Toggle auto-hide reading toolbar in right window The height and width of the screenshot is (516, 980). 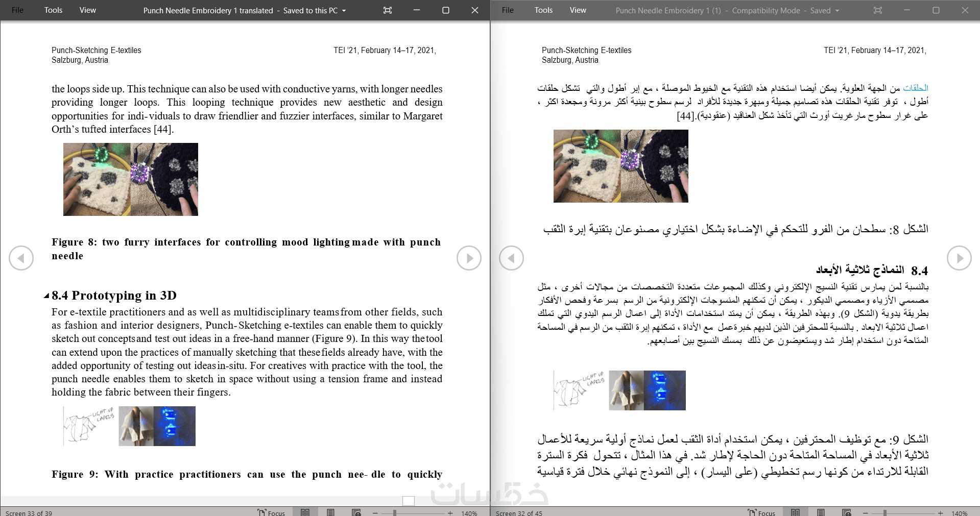coord(878,10)
